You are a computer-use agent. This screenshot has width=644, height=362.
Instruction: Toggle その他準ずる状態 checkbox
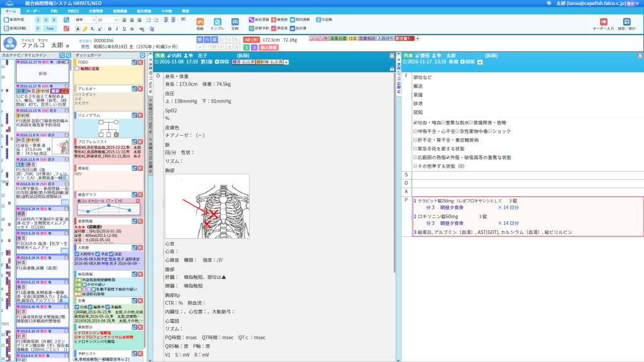click(415, 166)
